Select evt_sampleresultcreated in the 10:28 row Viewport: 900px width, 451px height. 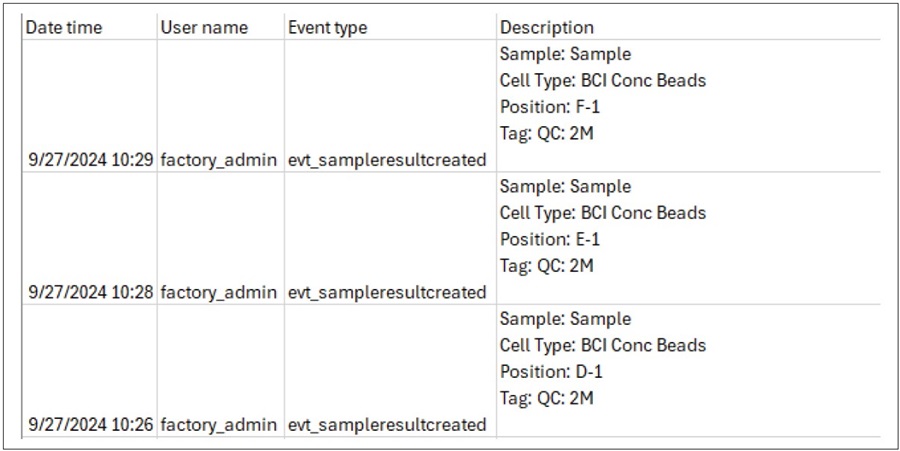point(387,293)
